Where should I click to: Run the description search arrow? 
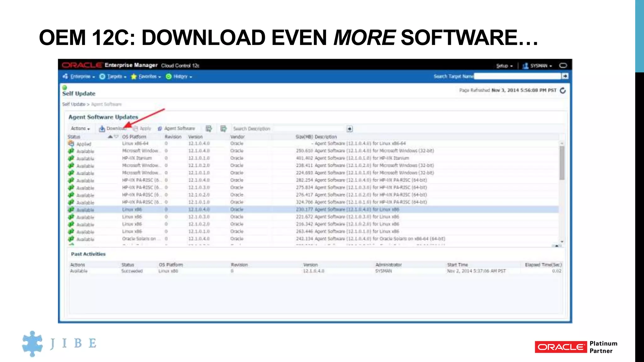[x=350, y=129]
